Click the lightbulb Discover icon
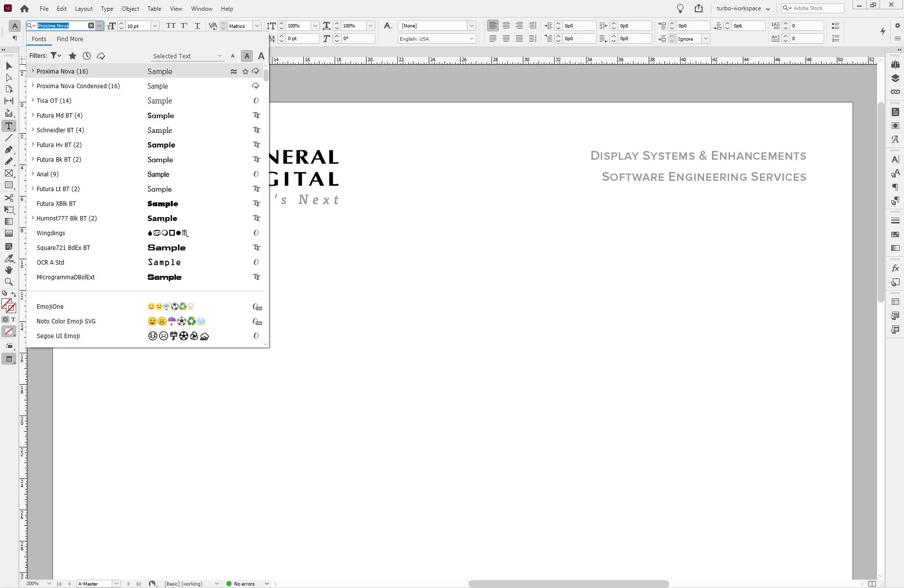The height and width of the screenshot is (588, 904). 680,8
